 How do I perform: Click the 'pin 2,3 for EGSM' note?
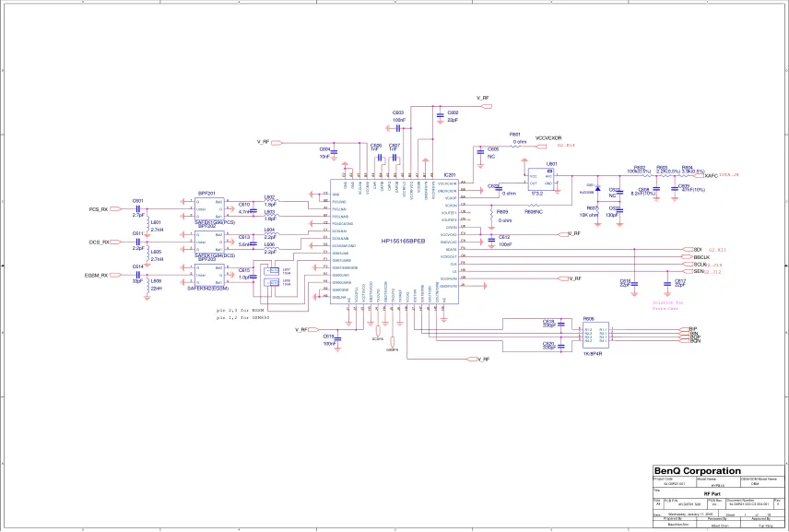coord(240,311)
